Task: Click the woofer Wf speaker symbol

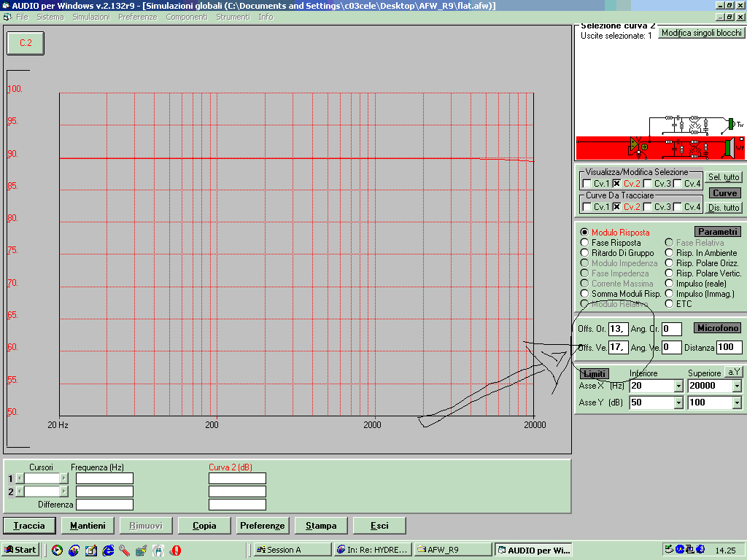Action: point(729,147)
